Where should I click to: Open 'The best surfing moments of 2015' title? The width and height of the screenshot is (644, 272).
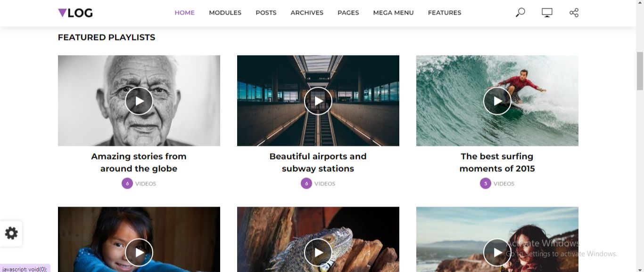[x=497, y=162]
